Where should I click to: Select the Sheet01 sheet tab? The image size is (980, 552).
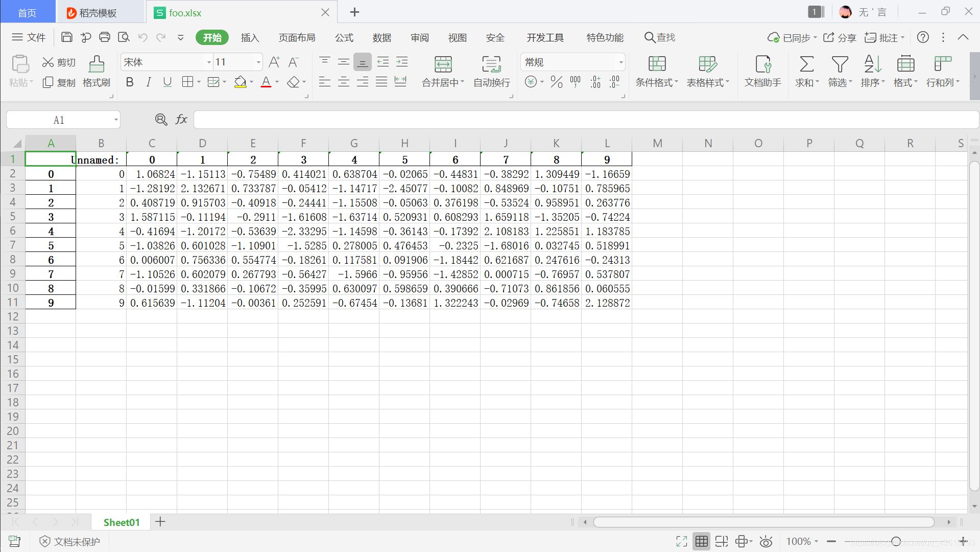point(122,522)
